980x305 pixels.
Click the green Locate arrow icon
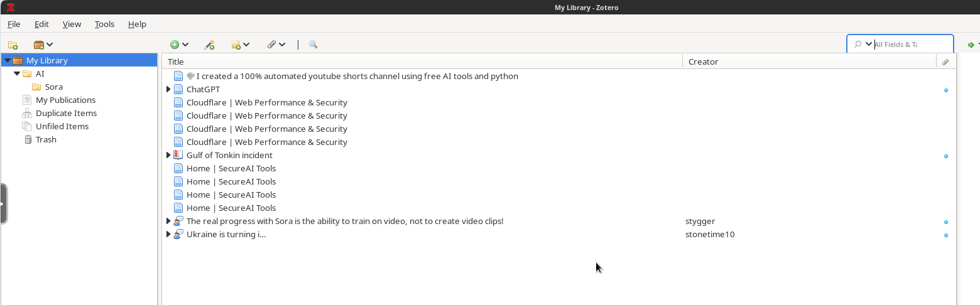[971, 45]
